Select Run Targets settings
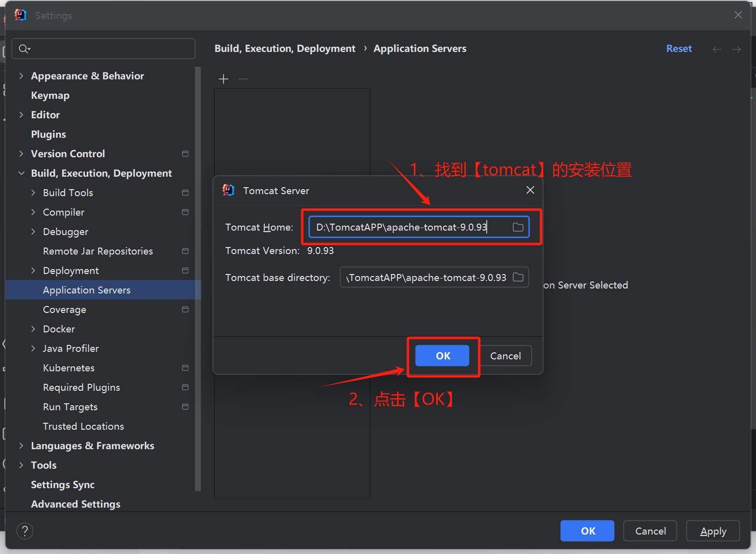The width and height of the screenshot is (756, 554). [70, 407]
